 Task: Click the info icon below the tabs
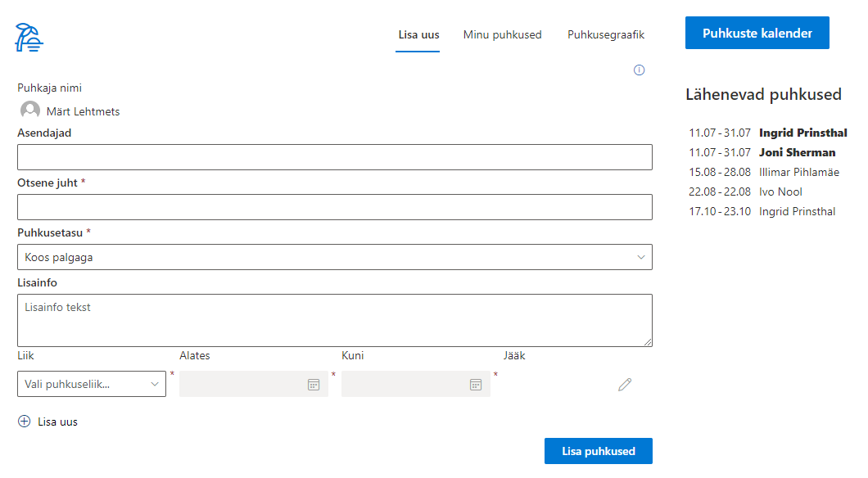[x=640, y=70]
